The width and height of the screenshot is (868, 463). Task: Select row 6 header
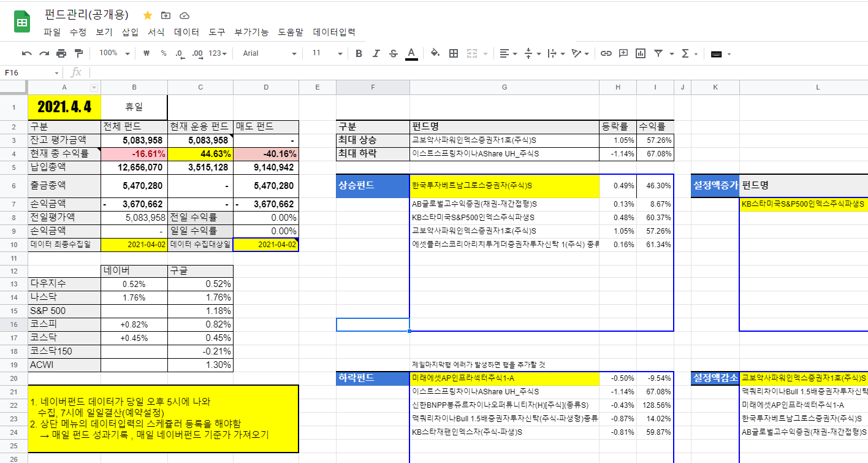[13, 185]
